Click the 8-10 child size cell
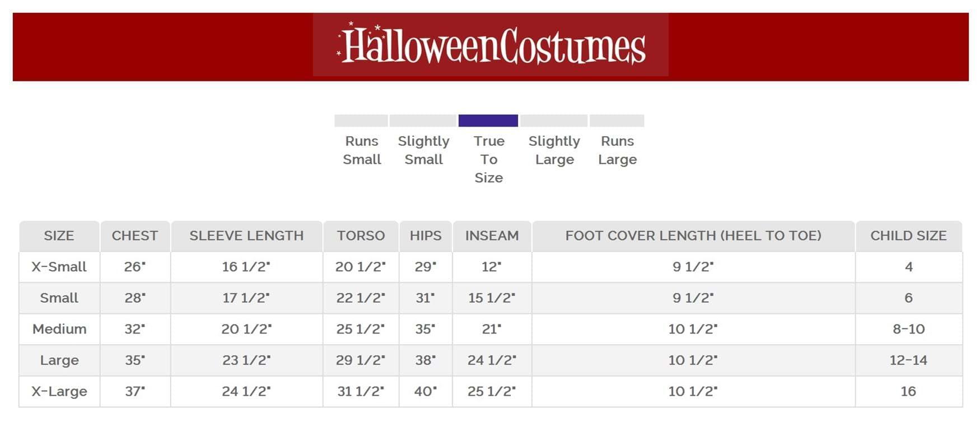This screenshot has width=980, height=426. (x=908, y=329)
